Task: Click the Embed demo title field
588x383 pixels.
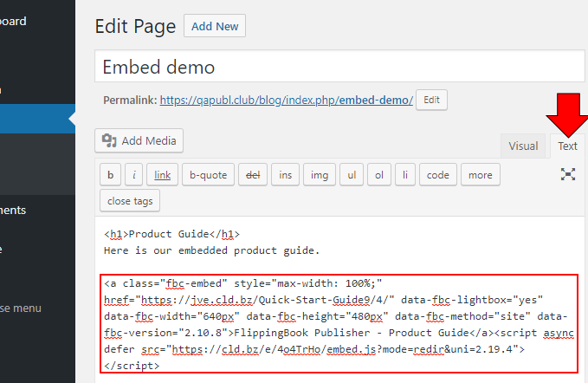Action: pyautogui.click(x=339, y=67)
